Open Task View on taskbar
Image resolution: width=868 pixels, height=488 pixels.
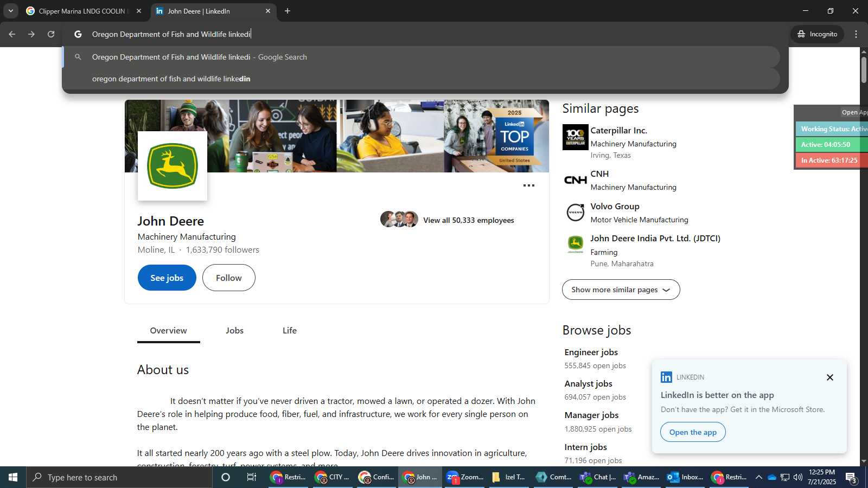click(x=252, y=477)
